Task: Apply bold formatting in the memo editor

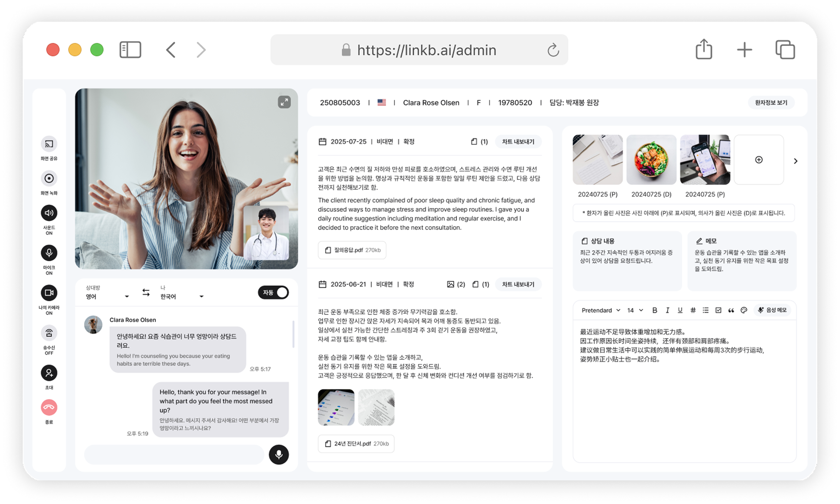Action: [654, 310]
